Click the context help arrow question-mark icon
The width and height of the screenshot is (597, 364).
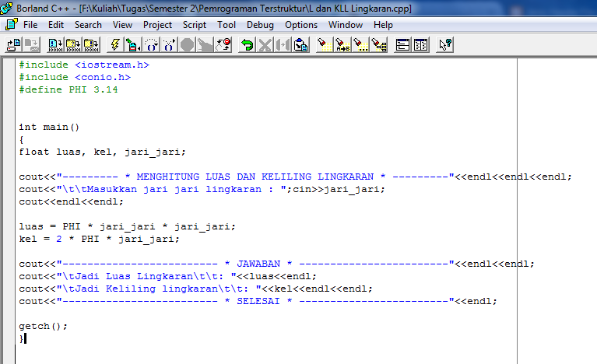[x=444, y=45]
